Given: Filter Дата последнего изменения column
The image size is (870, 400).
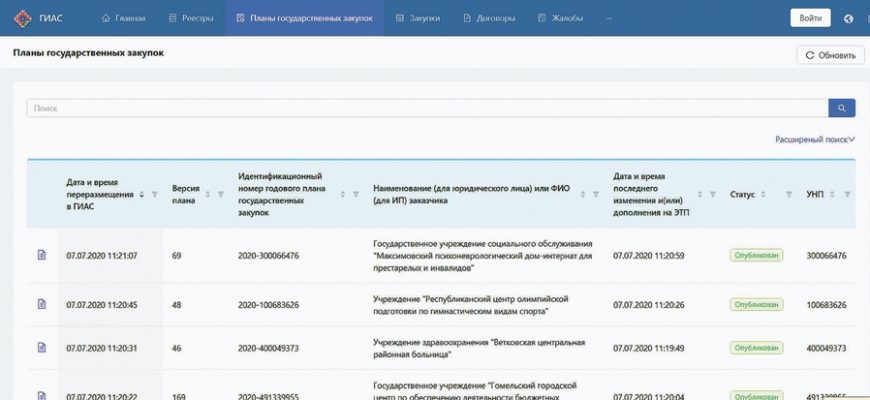Looking at the screenshot, I should [712, 194].
